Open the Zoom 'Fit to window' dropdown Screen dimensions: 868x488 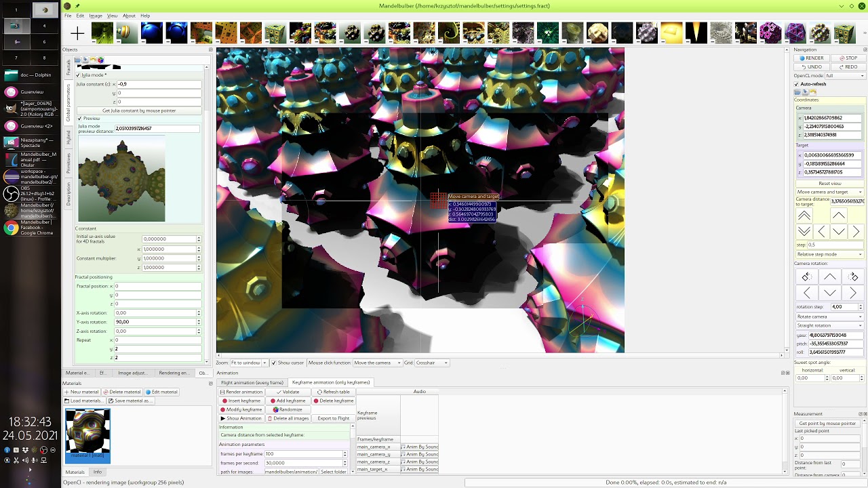point(250,363)
